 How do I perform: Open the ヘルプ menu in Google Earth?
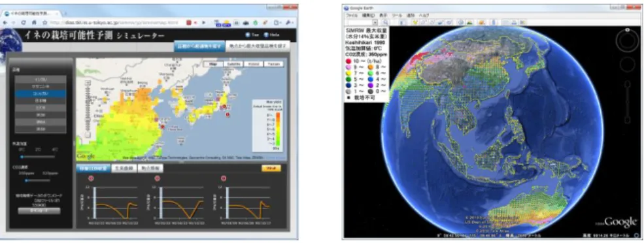[x=424, y=15]
